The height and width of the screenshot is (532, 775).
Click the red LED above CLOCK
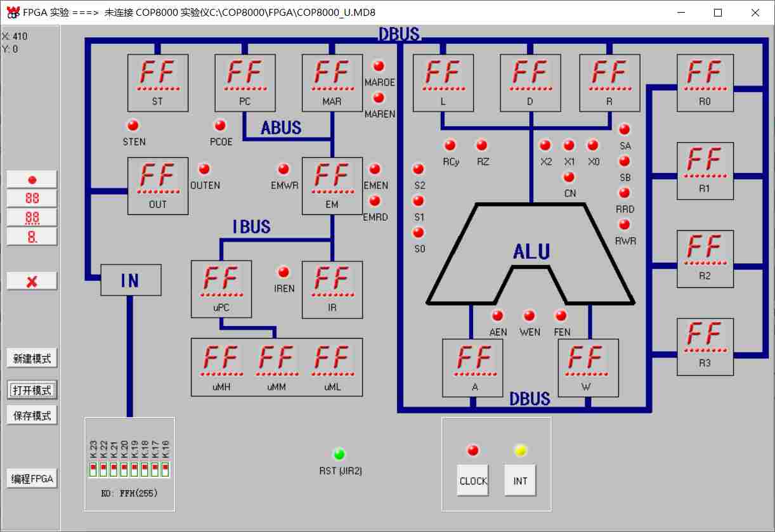click(473, 450)
